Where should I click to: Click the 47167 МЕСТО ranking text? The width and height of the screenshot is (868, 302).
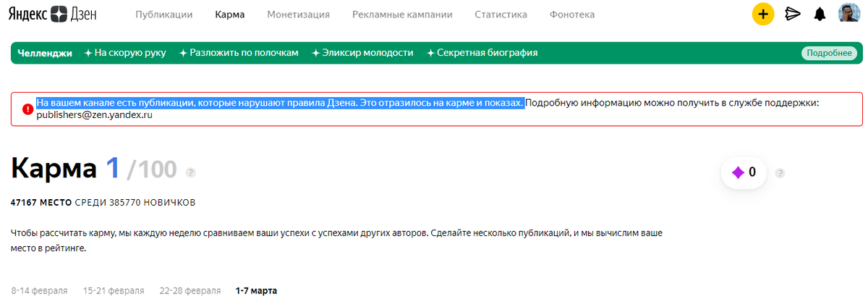click(x=41, y=202)
